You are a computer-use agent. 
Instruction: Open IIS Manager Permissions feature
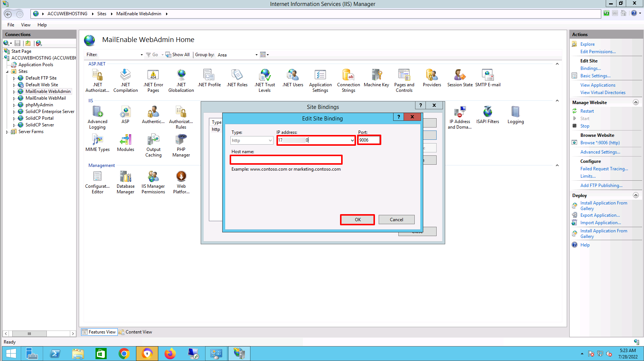[x=153, y=183]
